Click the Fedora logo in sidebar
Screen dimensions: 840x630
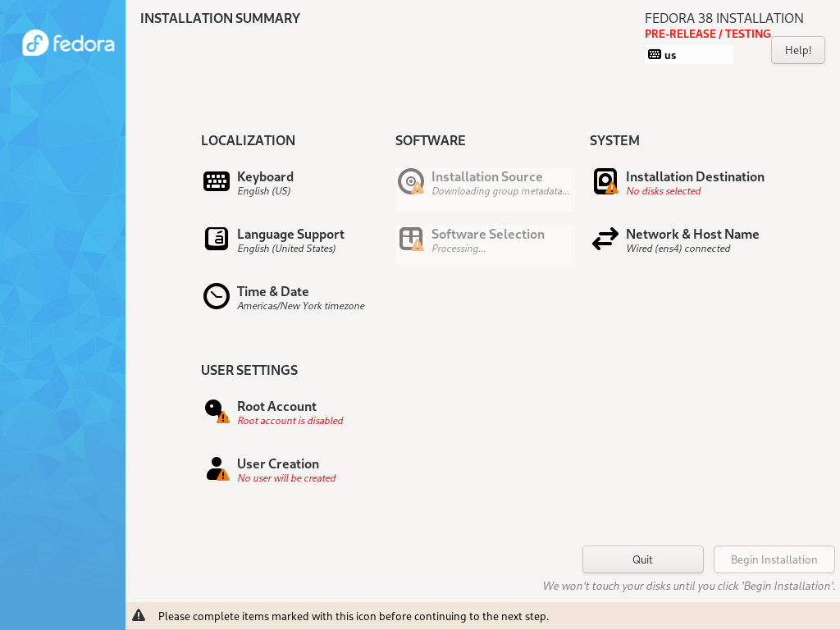coord(69,43)
